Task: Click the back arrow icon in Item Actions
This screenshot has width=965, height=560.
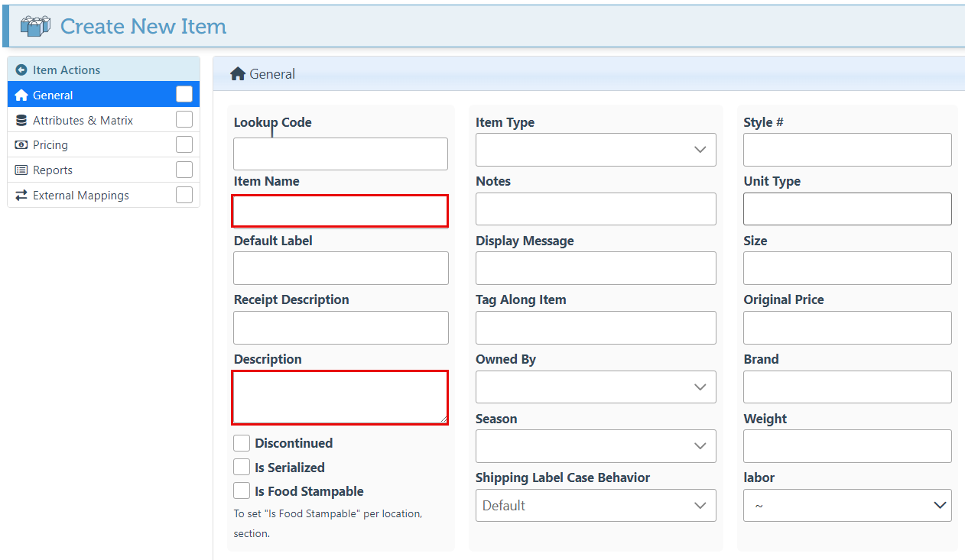Action: [21, 70]
